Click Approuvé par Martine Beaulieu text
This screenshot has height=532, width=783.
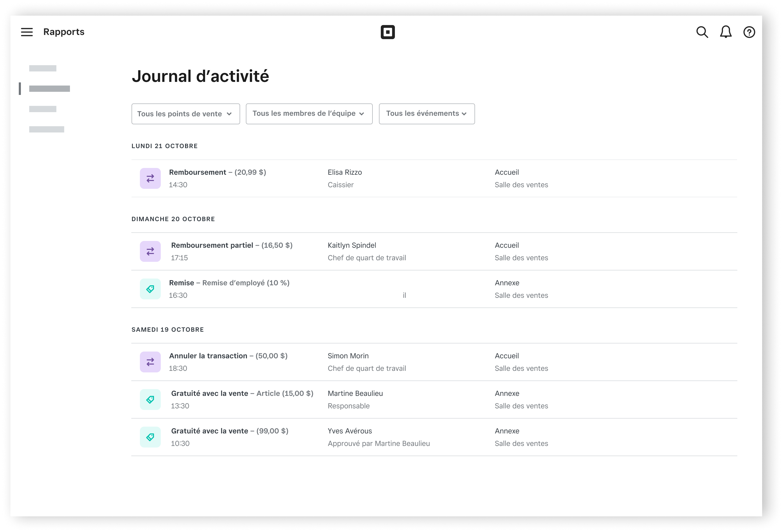pos(379,443)
